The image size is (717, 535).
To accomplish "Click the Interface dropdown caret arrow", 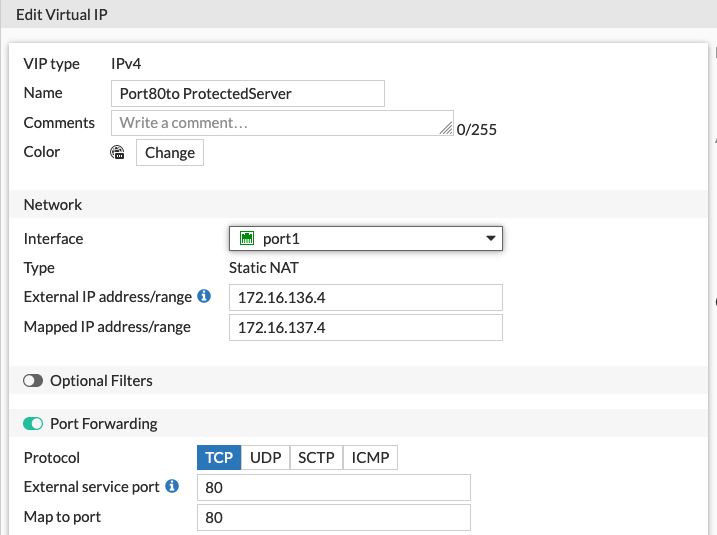I will click(x=490, y=239).
